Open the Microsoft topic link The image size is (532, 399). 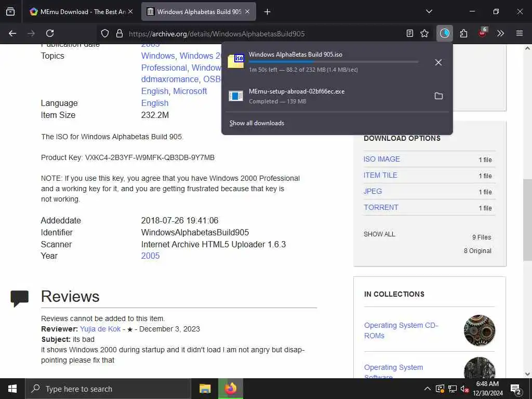190,91
